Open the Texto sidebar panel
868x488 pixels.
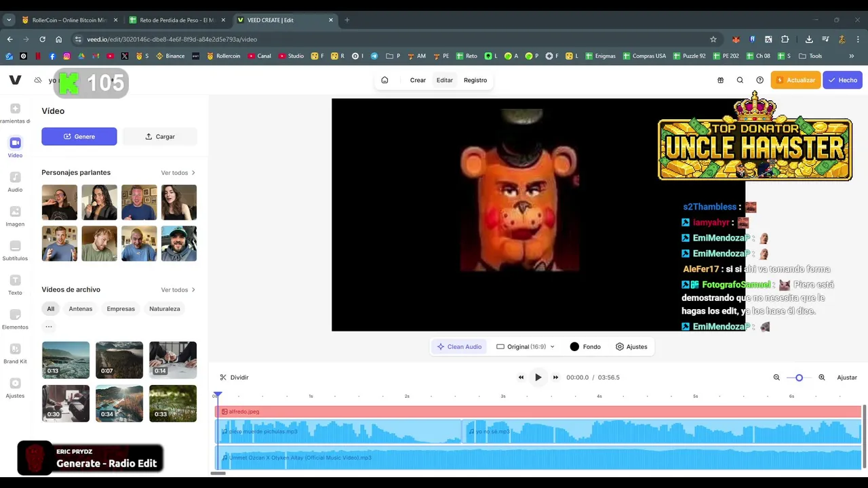(x=15, y=285)
